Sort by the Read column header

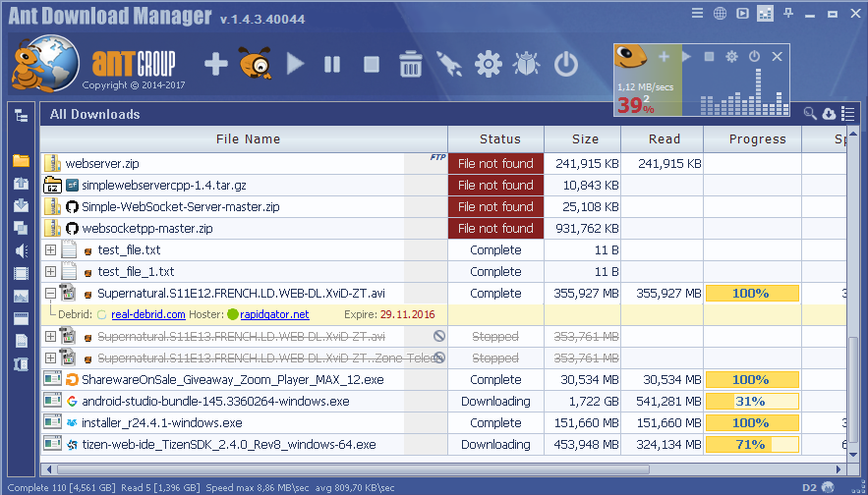[x=663, y=139]
